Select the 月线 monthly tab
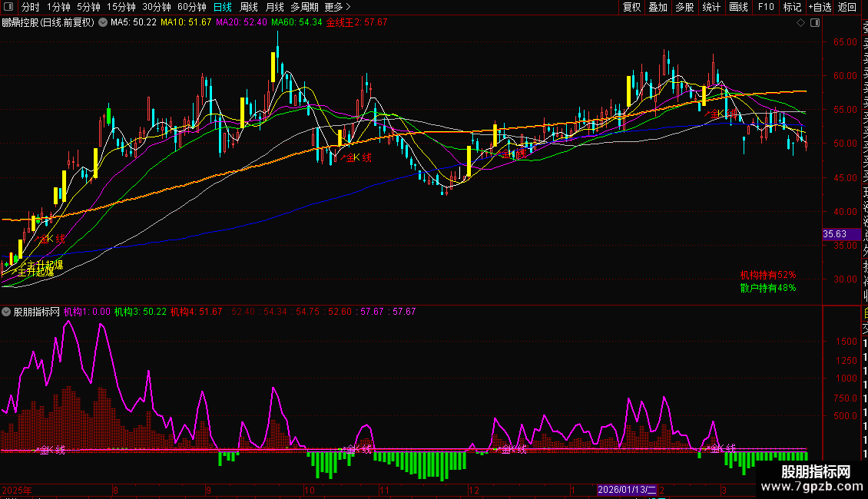The width and height of the screenshot is (868, 499). point(274,7)
